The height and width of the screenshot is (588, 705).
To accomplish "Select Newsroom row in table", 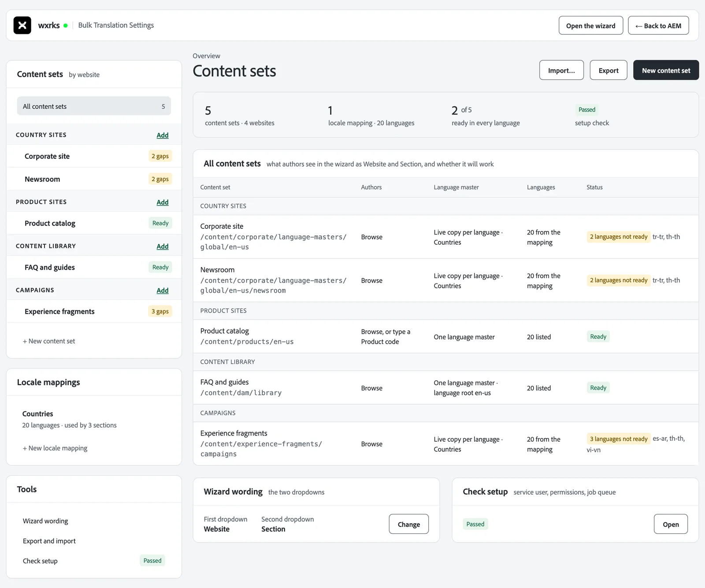I will coord(445,280).
